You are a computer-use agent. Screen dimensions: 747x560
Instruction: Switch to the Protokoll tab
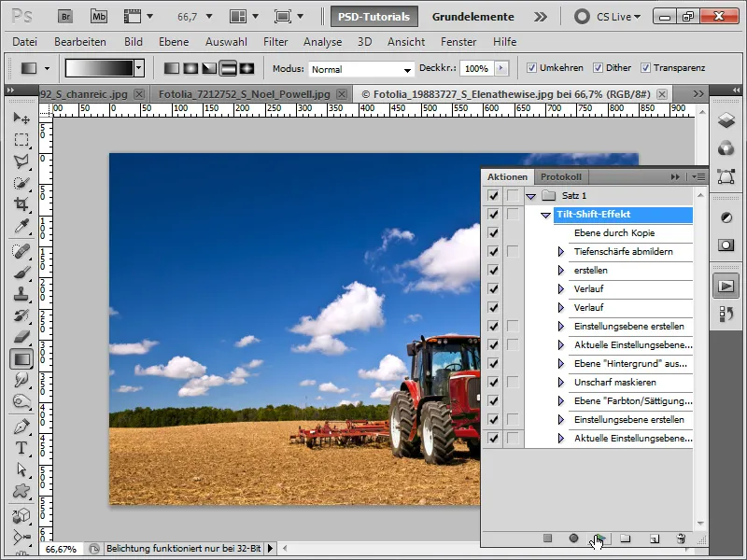click(x=561, y=176)
